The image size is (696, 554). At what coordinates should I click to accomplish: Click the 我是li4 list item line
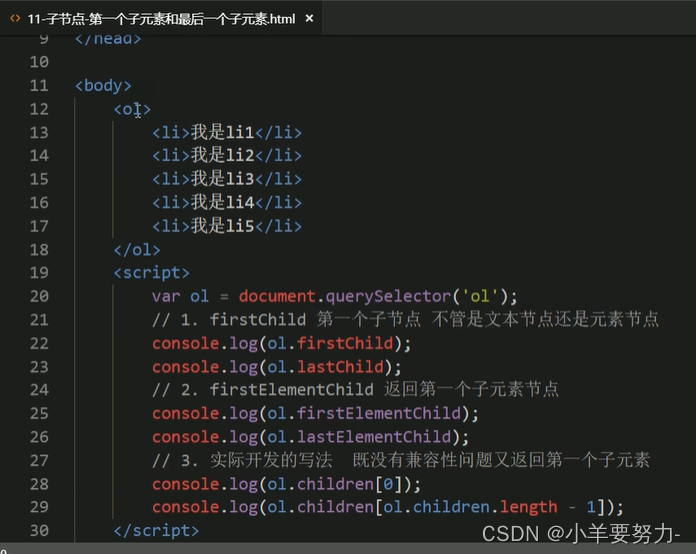tap(227, 203)
